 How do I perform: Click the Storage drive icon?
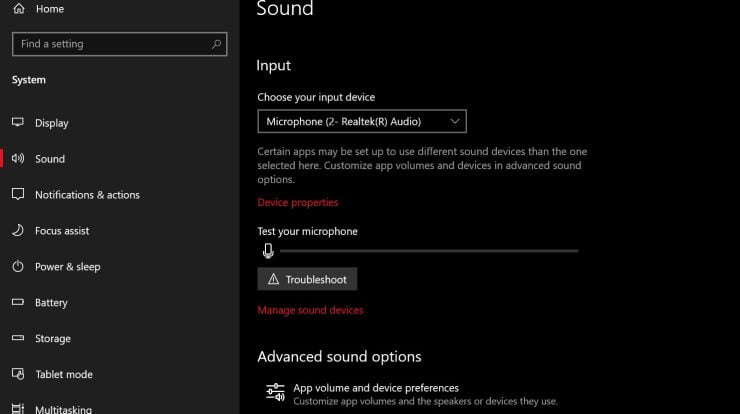tap(18, 338)
